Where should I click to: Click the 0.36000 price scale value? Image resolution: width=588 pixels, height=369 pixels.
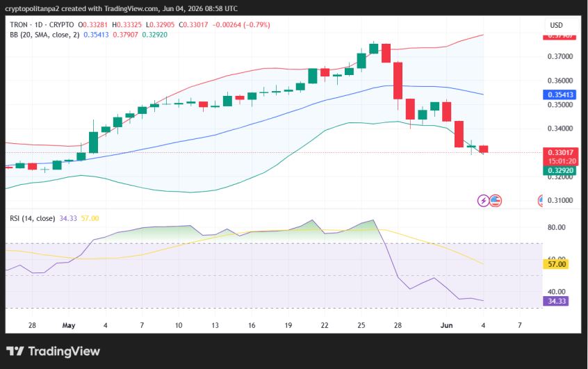pos(560,80)
